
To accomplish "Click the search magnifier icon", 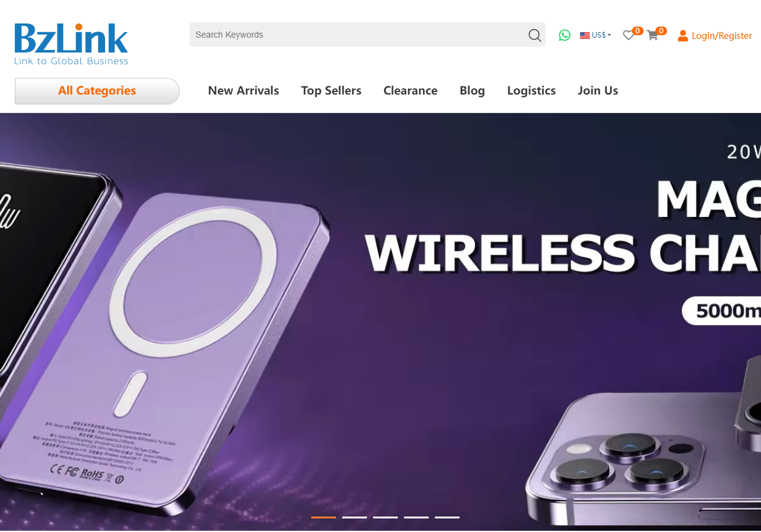I will [x=535, y=35].
